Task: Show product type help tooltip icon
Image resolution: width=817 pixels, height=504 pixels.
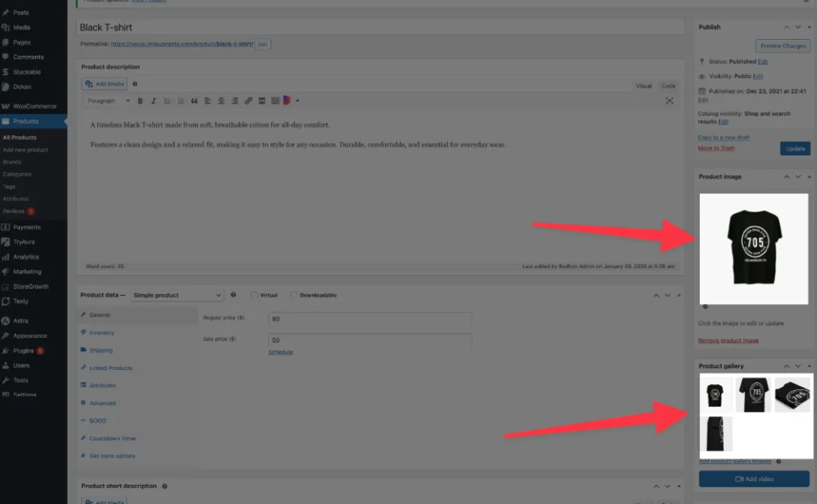Action: (234, 295)
